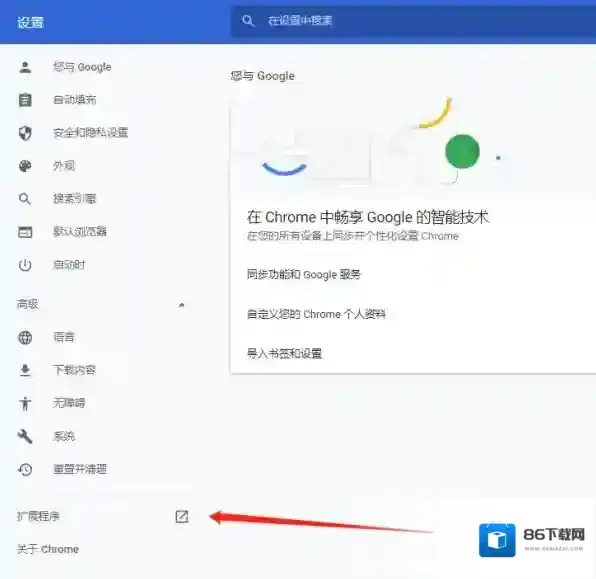The width and height of the screenshot is (596, 579).
Task: Click the history icon for 重置并清理
Action: pos(25,470)
